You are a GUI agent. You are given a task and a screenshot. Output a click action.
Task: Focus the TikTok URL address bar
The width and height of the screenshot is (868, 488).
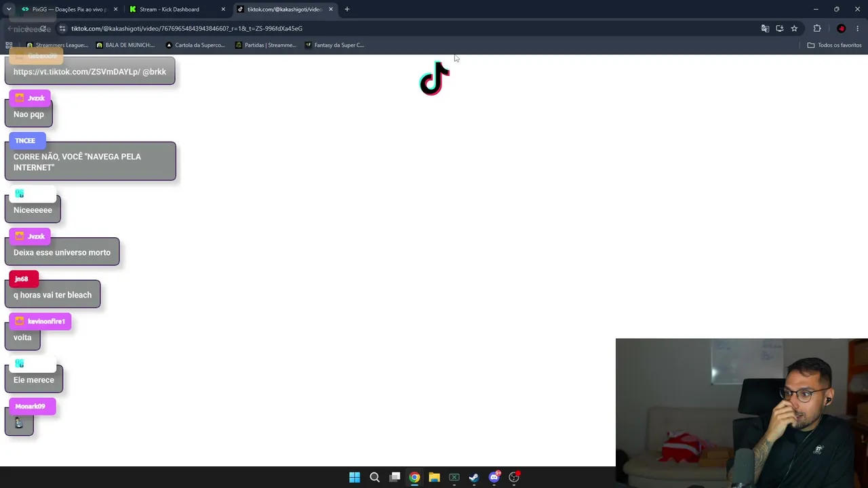(407, 28)
